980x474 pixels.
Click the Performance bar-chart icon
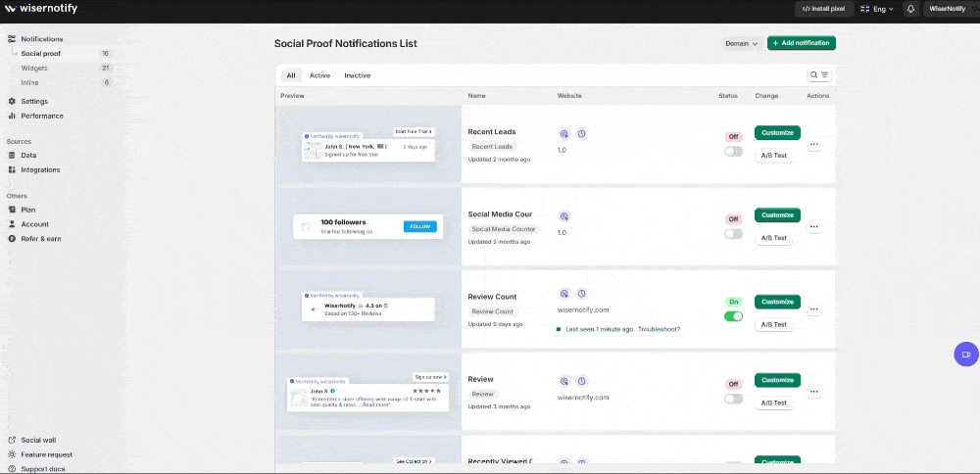pos(11,116)
